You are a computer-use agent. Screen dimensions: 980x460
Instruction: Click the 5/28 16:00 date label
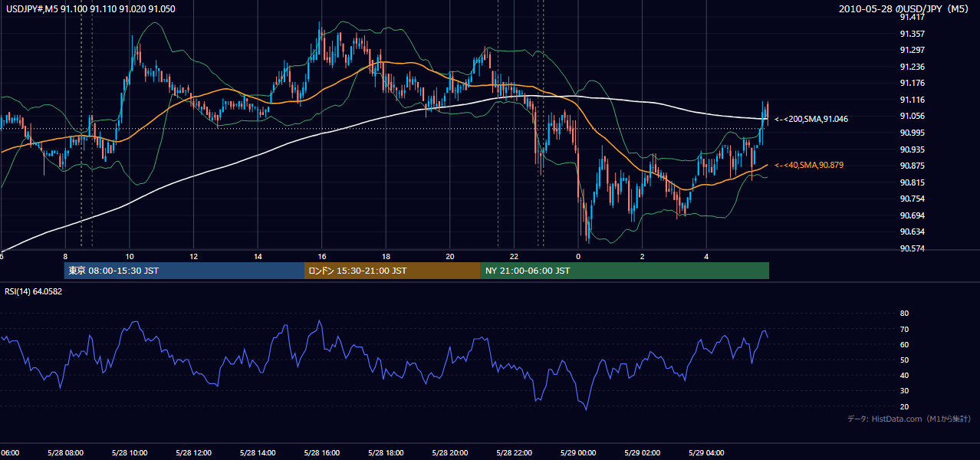(x=322, y=452)
